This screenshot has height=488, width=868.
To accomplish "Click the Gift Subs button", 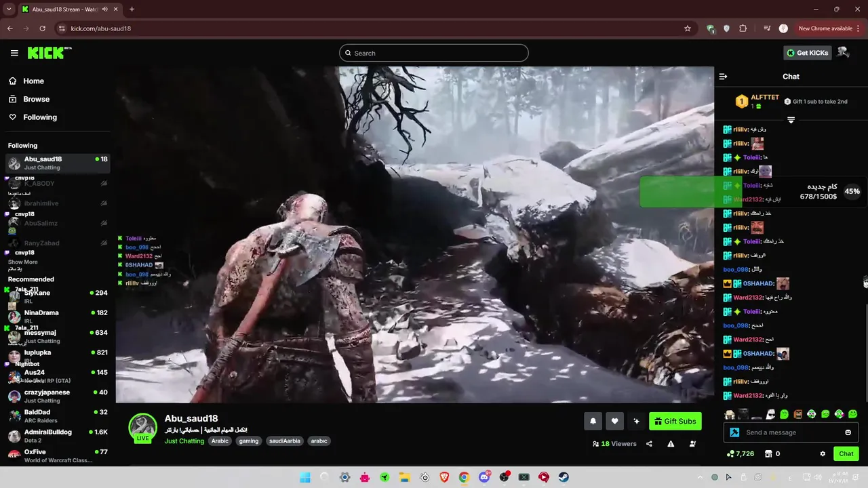I will tap(675, 421).
